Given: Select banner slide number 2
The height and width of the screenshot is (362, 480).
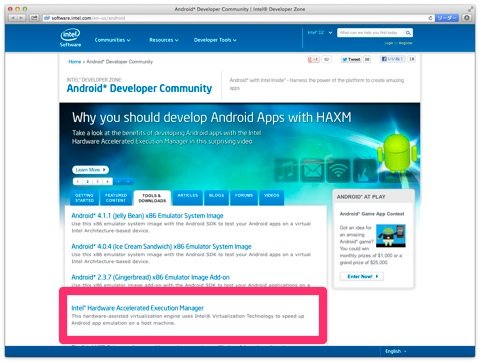Looking at the screenshot, I should click(x=88, y=181).
